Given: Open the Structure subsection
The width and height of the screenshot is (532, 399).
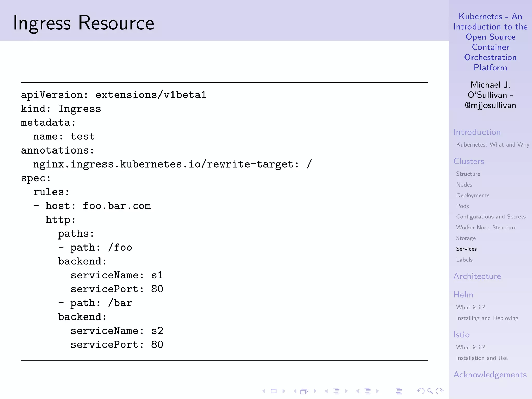Looking at the screenshot, I should point(468,174).
